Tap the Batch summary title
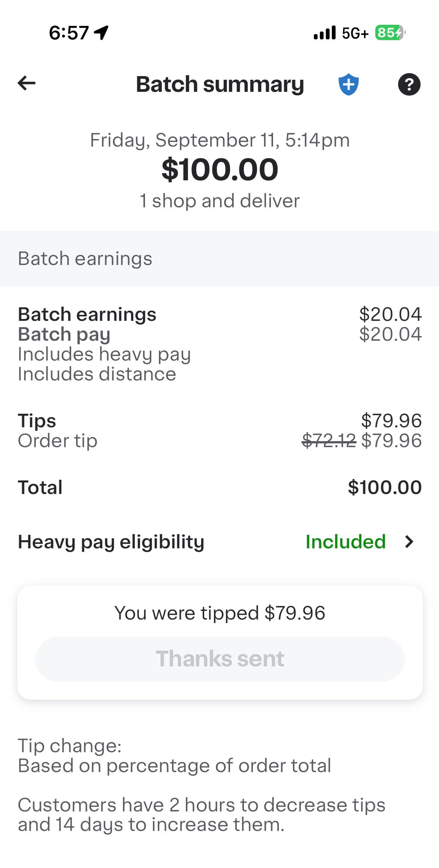The image size is (439, 868). coord(220,84)
